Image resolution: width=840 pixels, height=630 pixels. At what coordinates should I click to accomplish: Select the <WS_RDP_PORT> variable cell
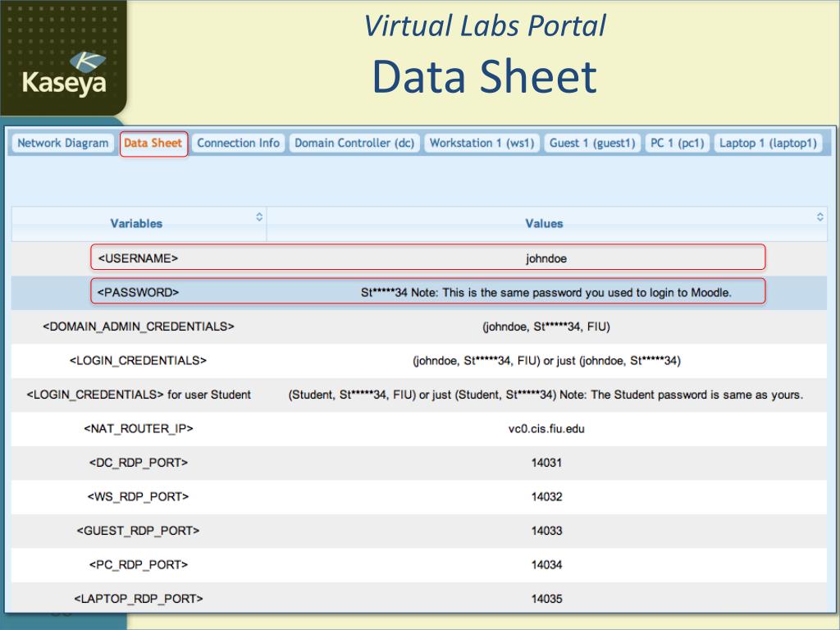(x=138, y=496)
